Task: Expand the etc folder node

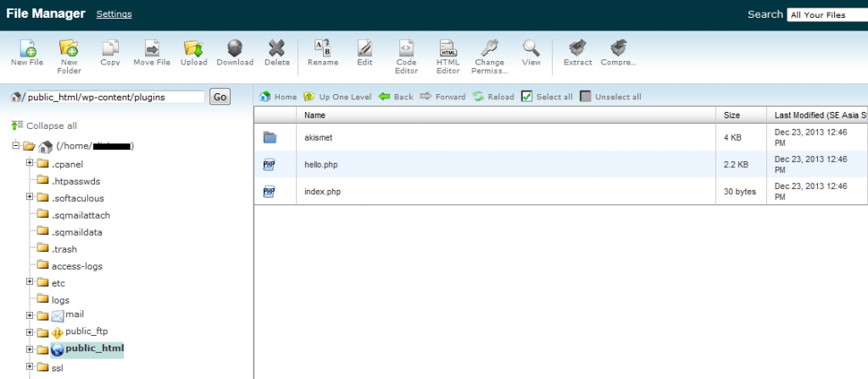Action: tap(30, 282)
